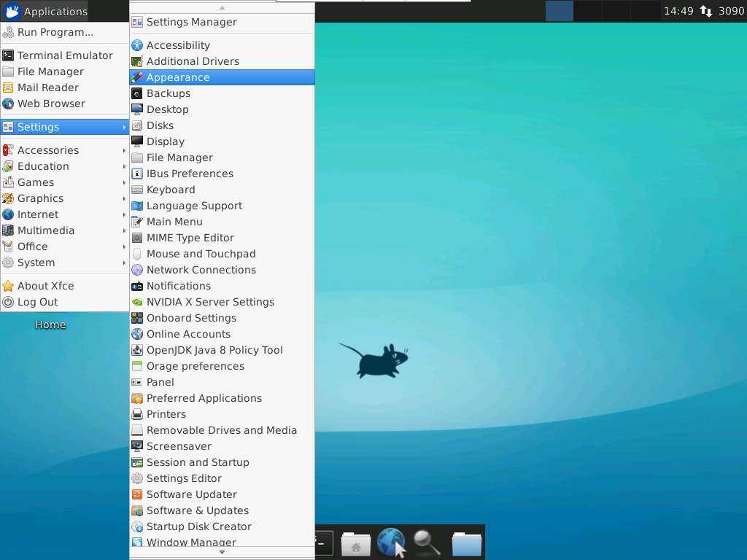This screenshot has width=747, height=560.
Task: Open About Xfce
Action: point(65,286)
